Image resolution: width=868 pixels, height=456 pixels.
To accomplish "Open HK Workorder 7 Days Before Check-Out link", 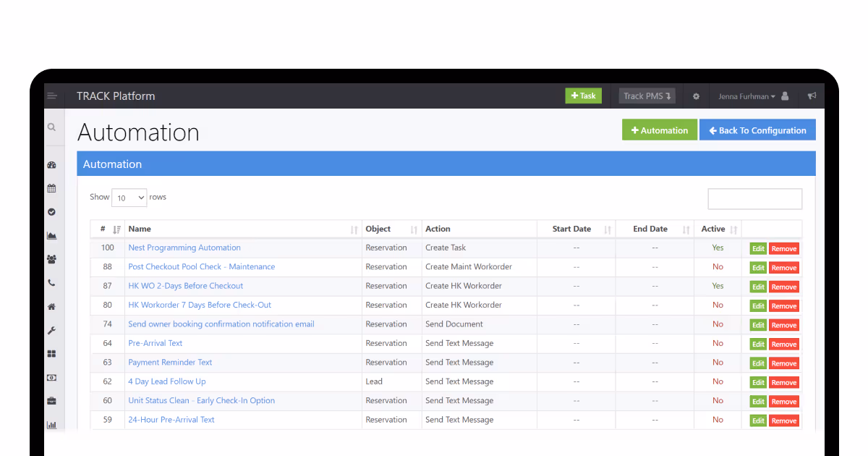I will pyautogui.click(x=200, y=305).
